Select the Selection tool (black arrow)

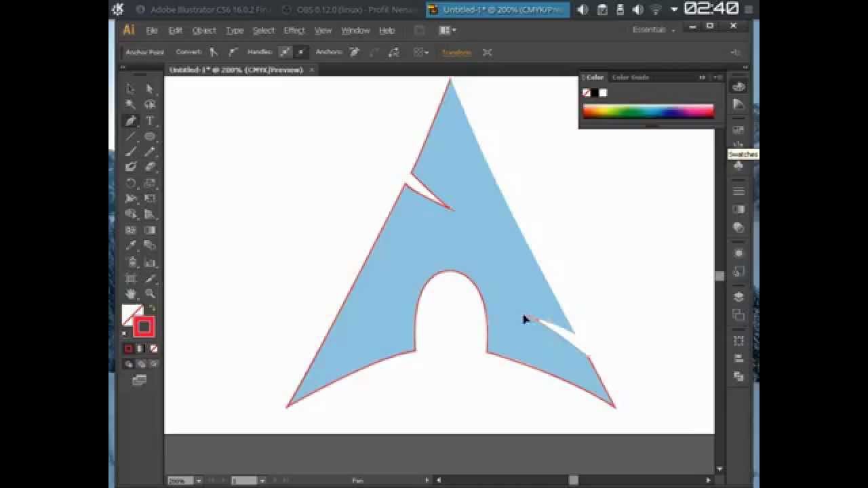coord(130,89)
